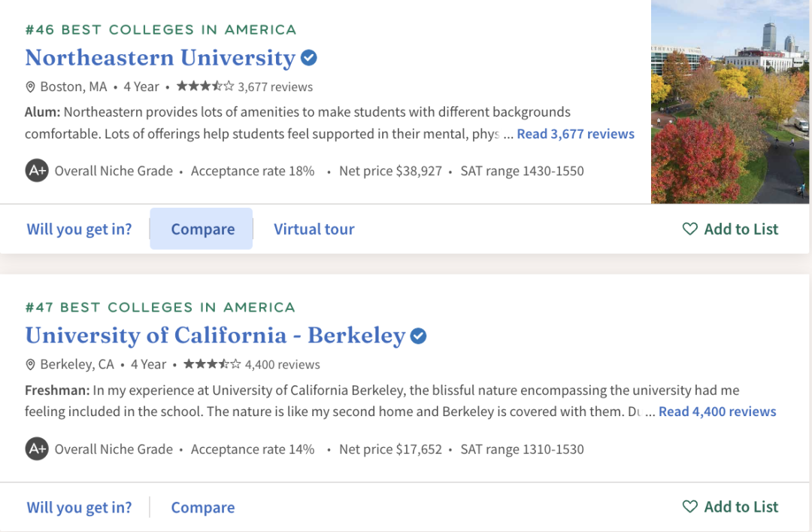
Task: Check Will you get in for Berkeley
Action: click(x=79, y=507)
